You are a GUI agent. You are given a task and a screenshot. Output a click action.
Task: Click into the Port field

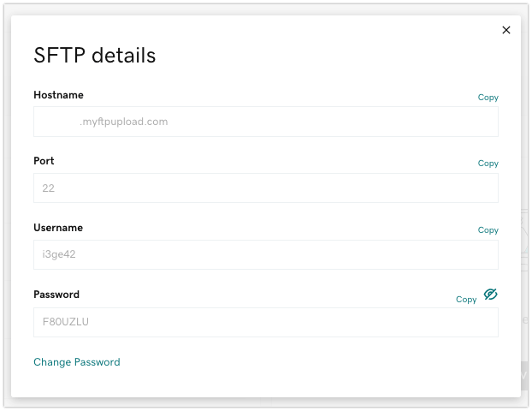tap(265, 188)
